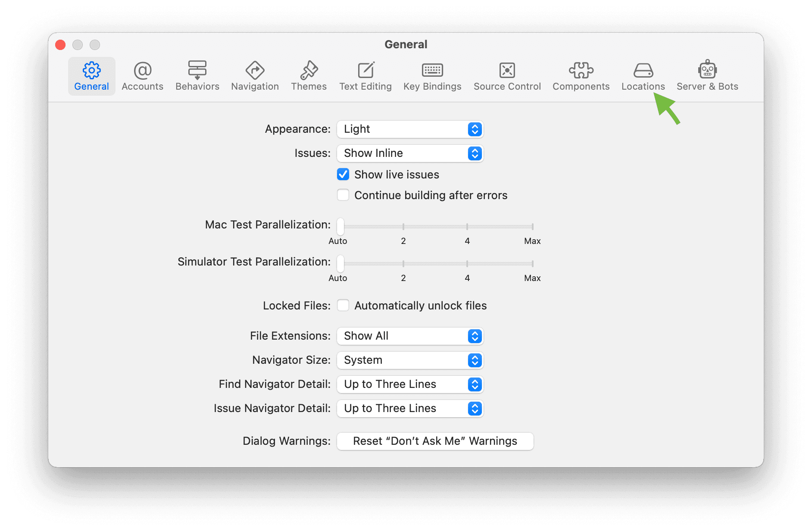The image size is (812, 531).
Task: Open the Navigation settings pane
Action: [254, 76]
